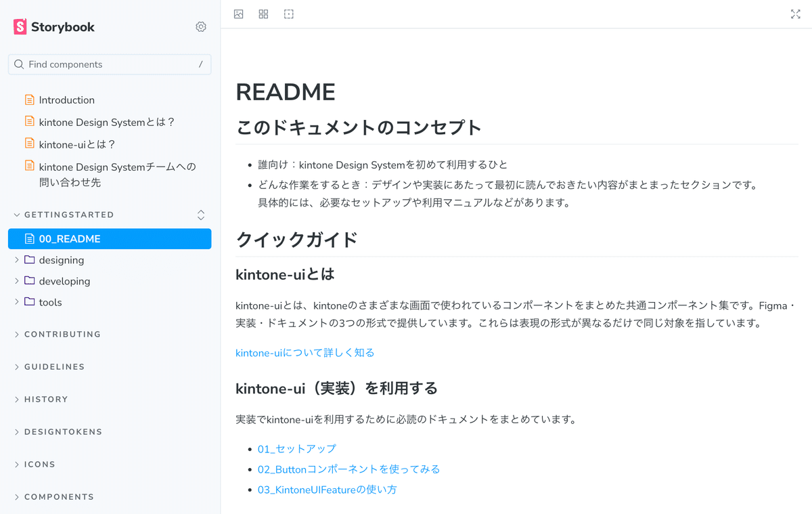Viewport: 812px width, 514px height.
Task: Click expand-all arrows beside GETTINGSTARTED
Action: pos(201,215)
